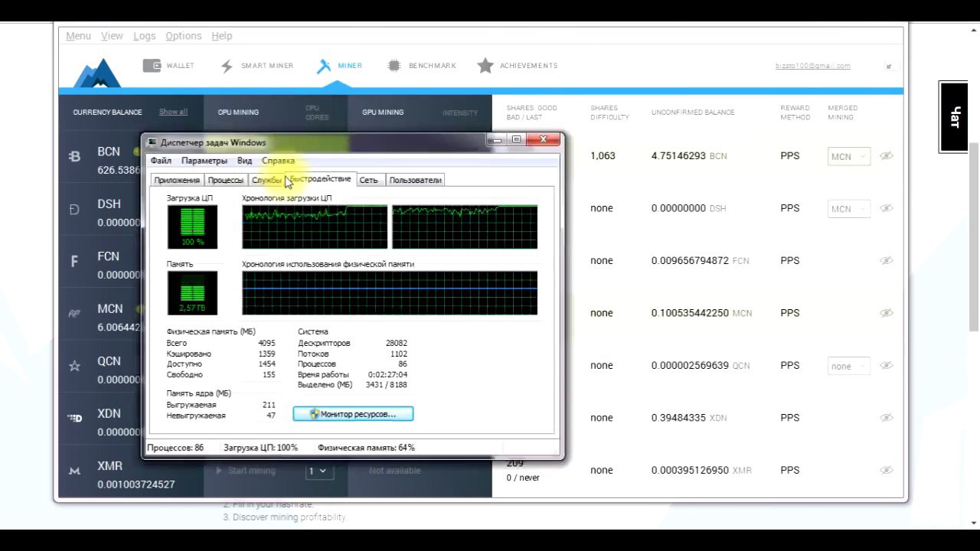Toggle the eye icon in QCN row

click(x=886, y=366)
